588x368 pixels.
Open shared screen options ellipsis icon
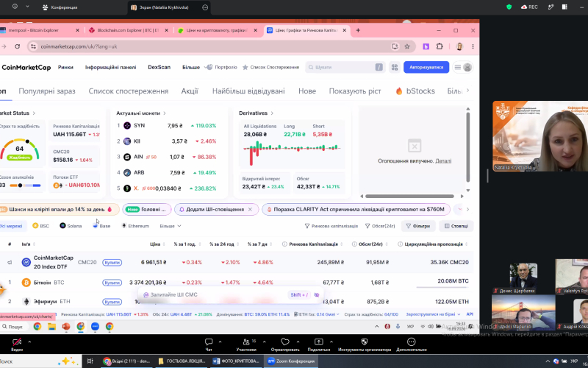pos(205,7)
